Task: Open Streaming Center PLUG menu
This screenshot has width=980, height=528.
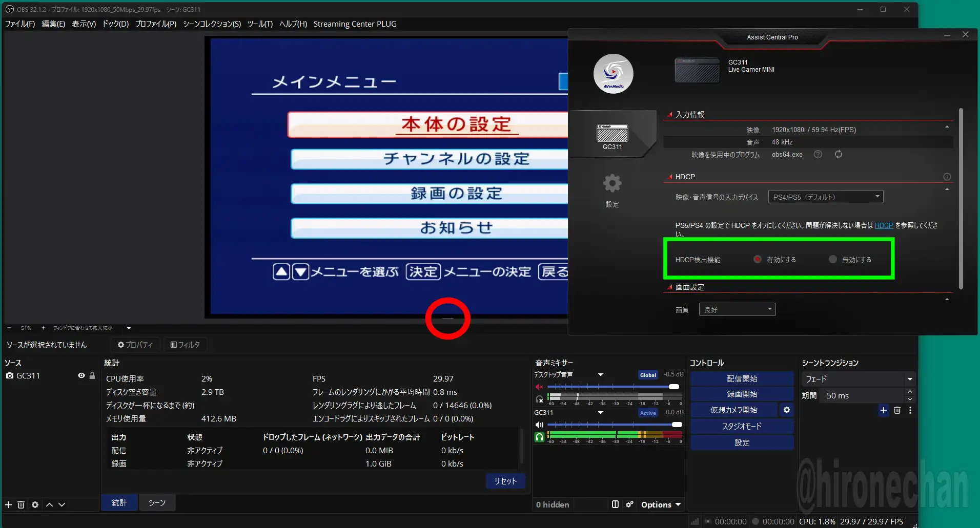Action: tap(355, 24)
